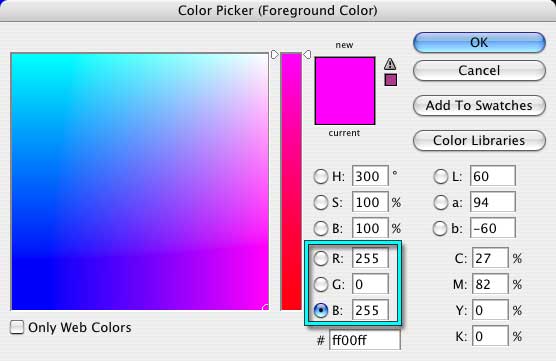This screenshot has width=556, height=361.
Task: Select the R (red) radio button
Action: click(x=321, y=259)
